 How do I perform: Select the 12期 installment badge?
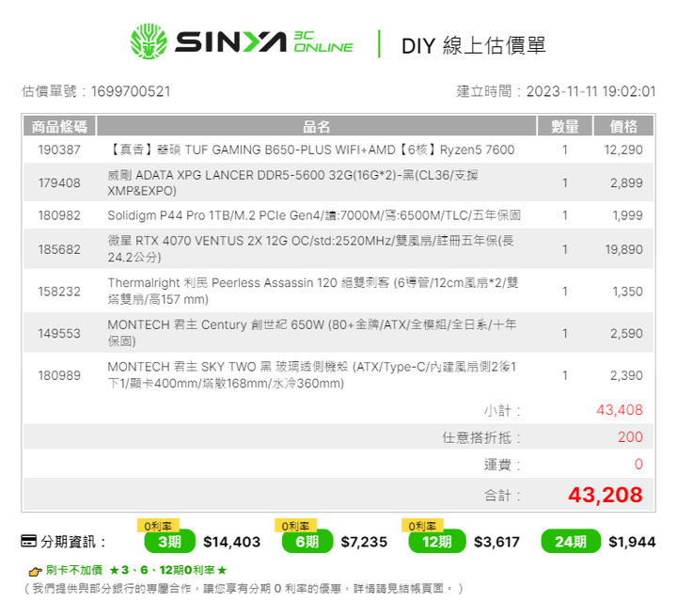[437, 542]
